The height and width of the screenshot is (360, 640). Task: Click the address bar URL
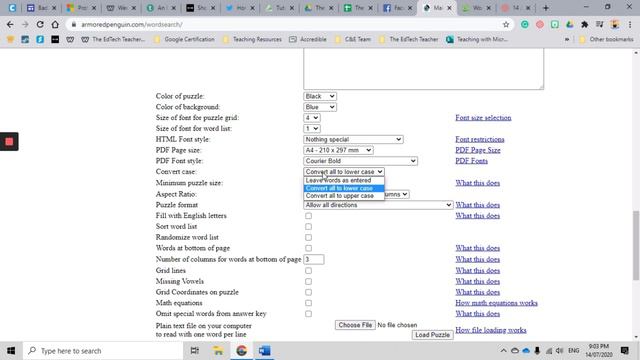tap(131, 24)
